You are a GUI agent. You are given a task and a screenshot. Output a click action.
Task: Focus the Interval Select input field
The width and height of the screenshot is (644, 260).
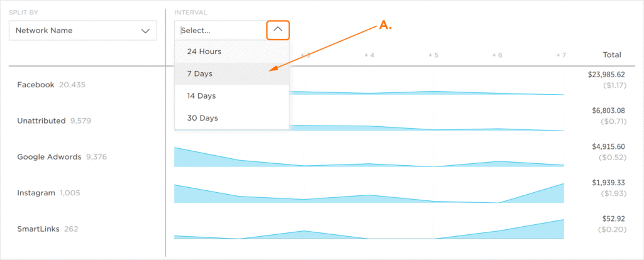point(221,30)
